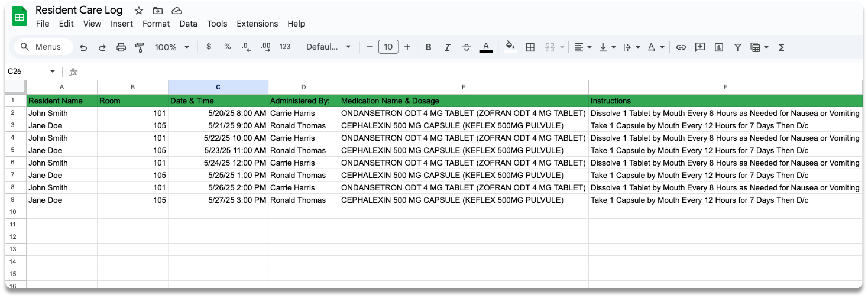This screenshot has width=868, height=298.
Task: Increase decimal places
Action: pyautogui.click(x=265, y=47)
